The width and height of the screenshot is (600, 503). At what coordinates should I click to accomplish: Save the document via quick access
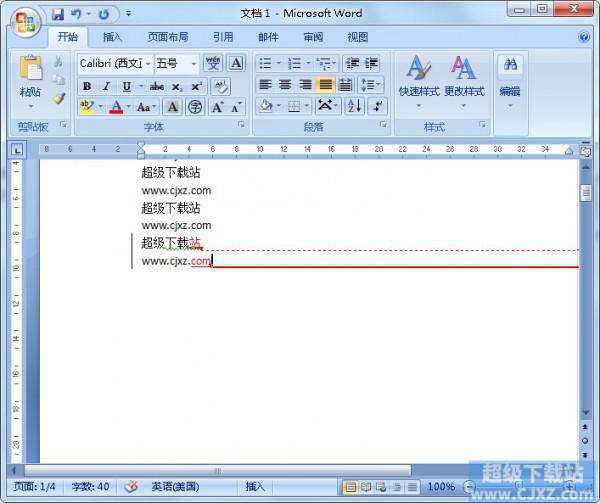click(x=58, y=15)
